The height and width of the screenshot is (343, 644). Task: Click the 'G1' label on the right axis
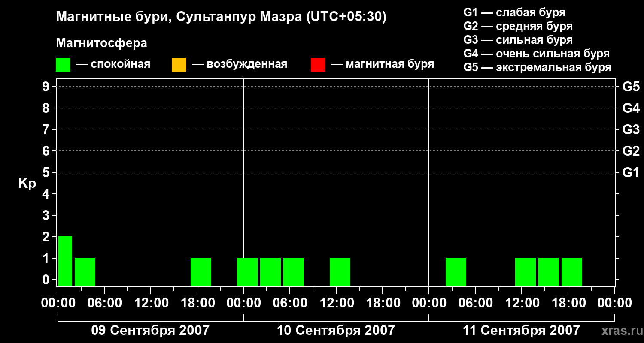[x=631, y=172]
